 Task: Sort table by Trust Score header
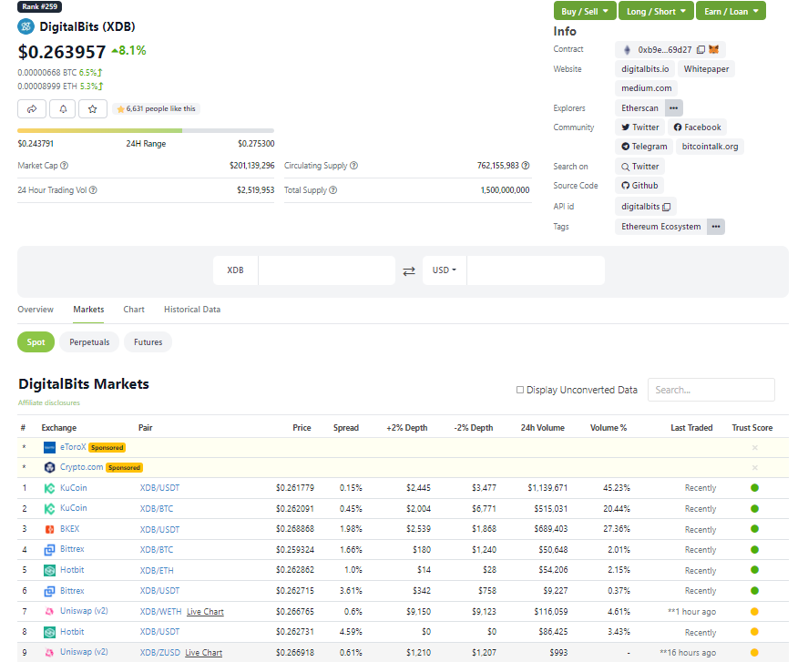pyautogui.click(x=752, y=428)
